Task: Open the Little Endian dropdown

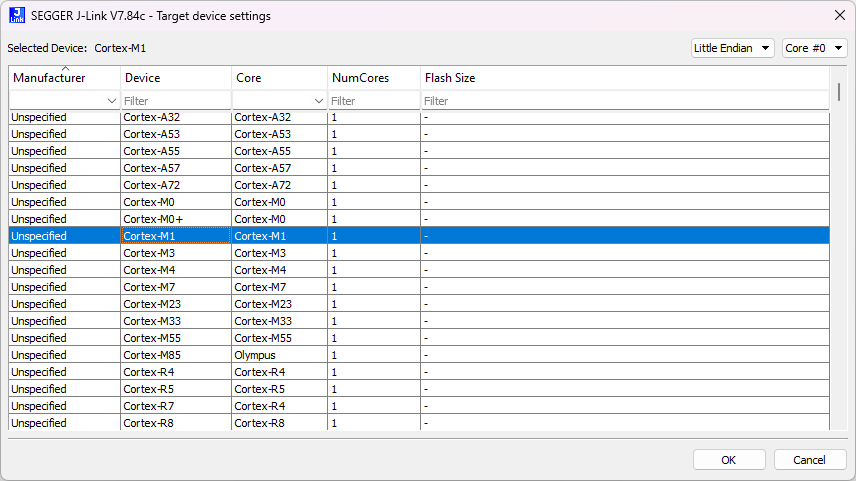Action: (732, 48)
